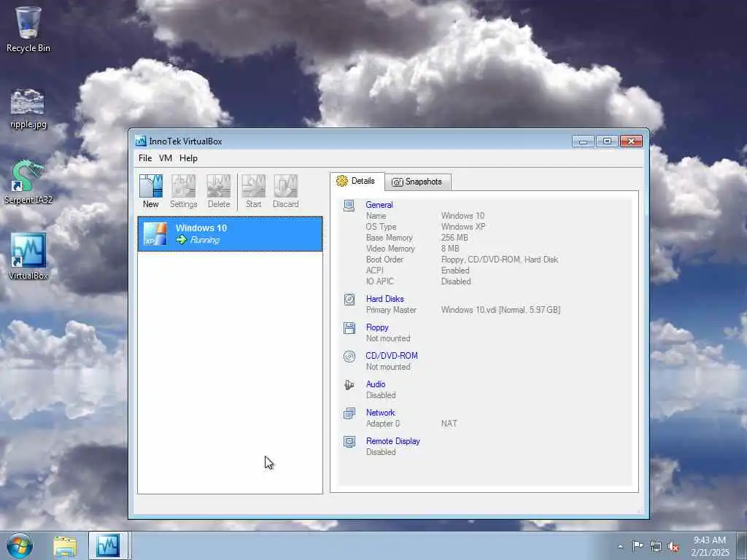747x560 pixels.
Task: Open the File menu
Action: (x=145, y=158)
